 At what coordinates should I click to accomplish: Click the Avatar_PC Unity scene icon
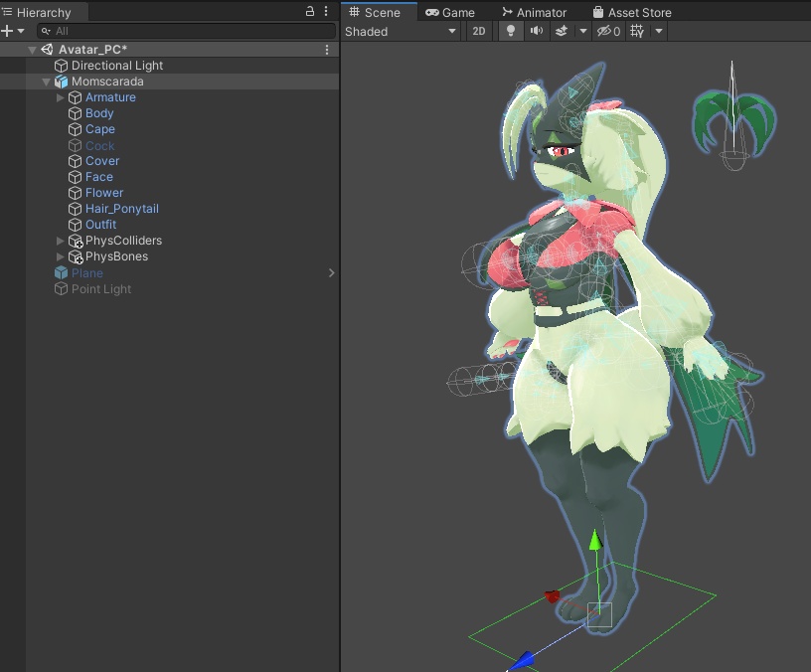47,50
